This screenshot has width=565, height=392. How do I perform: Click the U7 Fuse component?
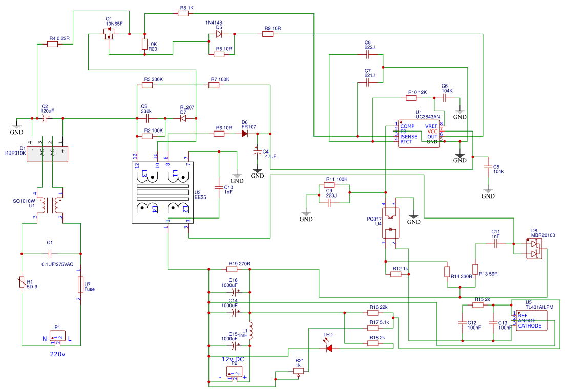(81, 285)
